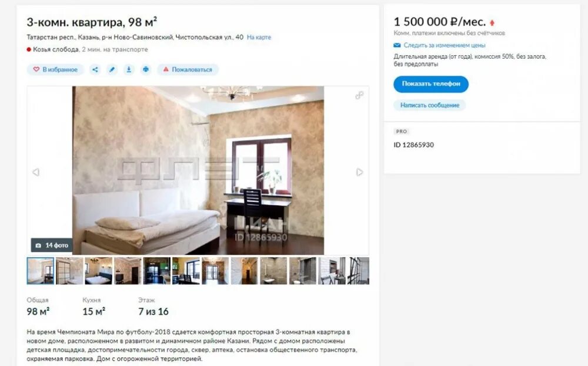The image size is (588, 366).
Task: Click the print listing icon
Action: (145, 70)
